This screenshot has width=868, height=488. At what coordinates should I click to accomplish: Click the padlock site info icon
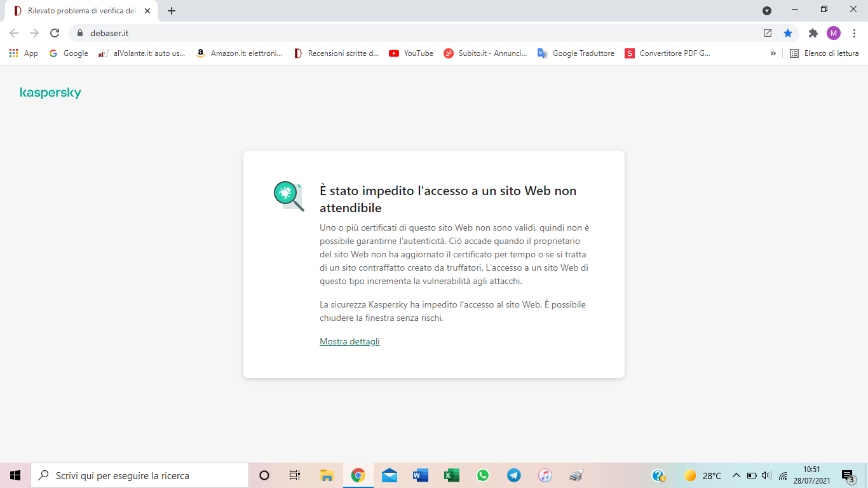80,33
